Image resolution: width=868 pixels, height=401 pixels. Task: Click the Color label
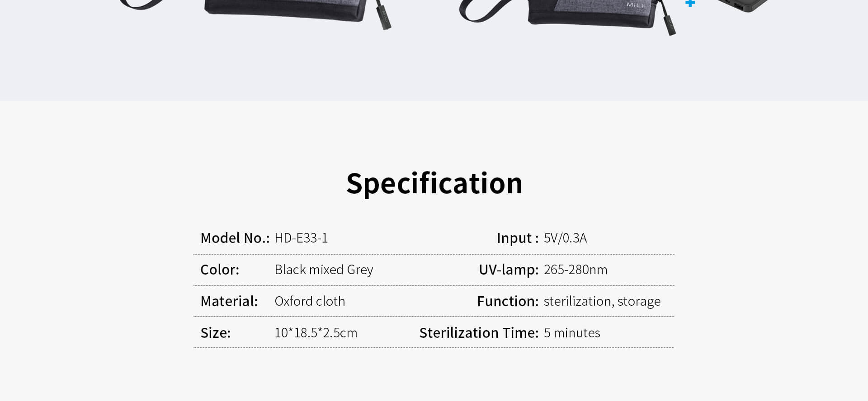tap(220, 270)
